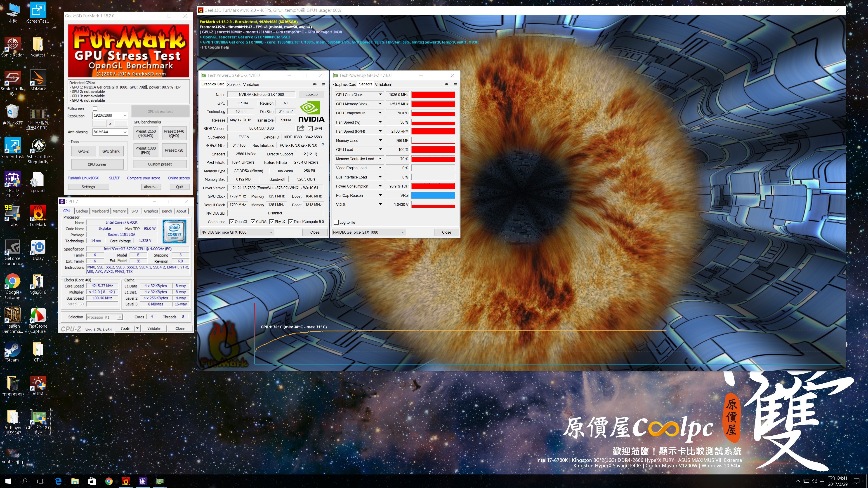Open GPU selector dropdown in GPU-Z Graphics Card window
Image resolution: width=868 pixels, height=488 pixels.
(237, 232)
